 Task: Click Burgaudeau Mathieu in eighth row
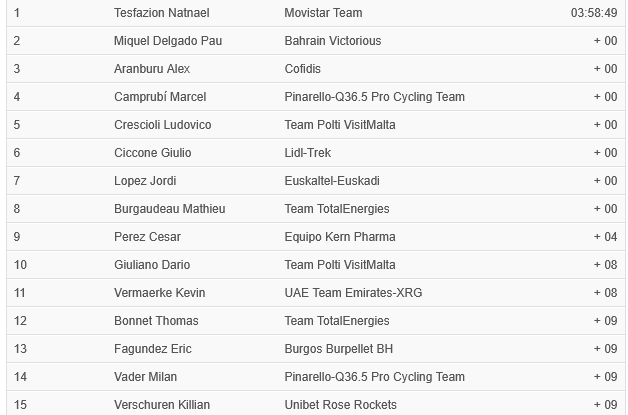[x=169, y=209]
